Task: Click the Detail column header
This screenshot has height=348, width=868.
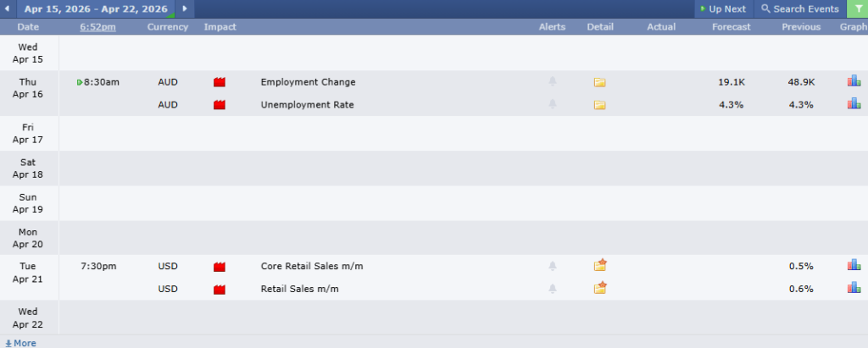Action: click(x=600, y=26)
